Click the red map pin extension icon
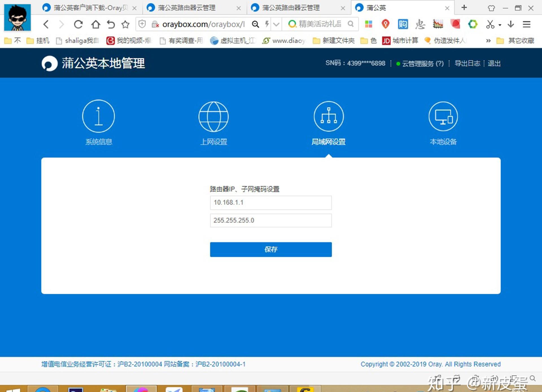Image resolution: width=542 pixels, height=392 pixels. click(x=386, y=24)
